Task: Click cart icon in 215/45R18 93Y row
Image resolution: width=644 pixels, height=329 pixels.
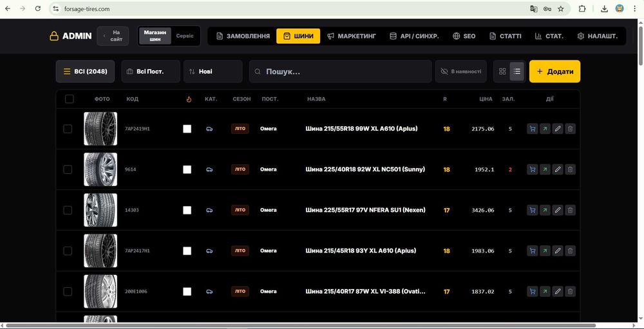Action: [x=533, y=250]
